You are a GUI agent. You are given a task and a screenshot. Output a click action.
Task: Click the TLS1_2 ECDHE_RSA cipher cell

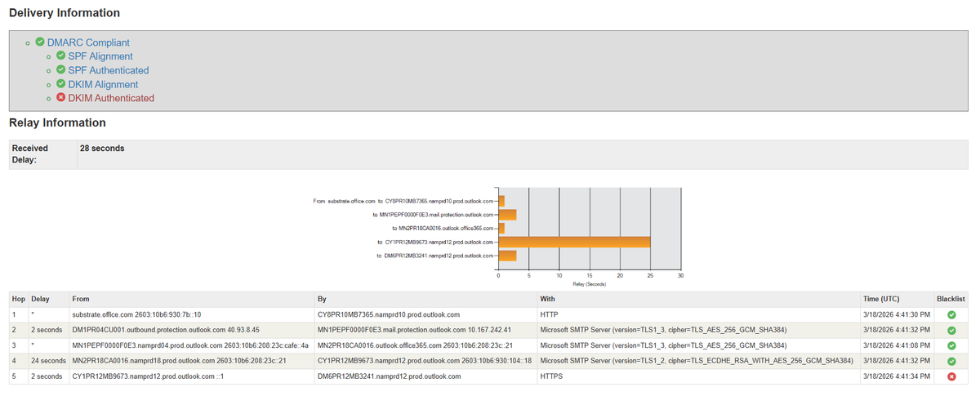click(x=698, y=361)
